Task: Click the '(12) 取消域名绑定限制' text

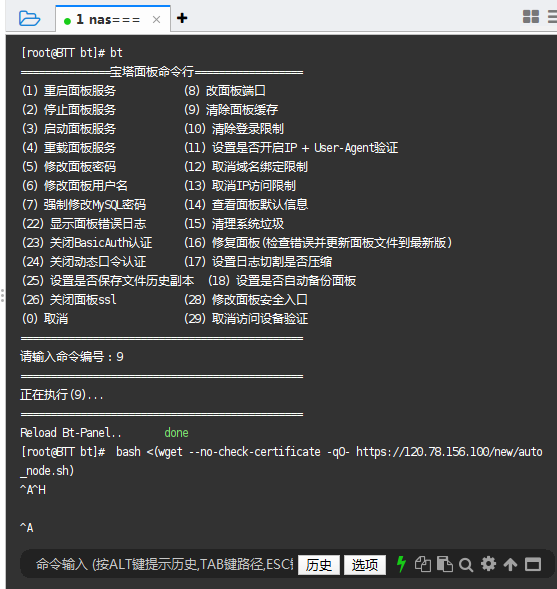Action: [x=246, y=167]
